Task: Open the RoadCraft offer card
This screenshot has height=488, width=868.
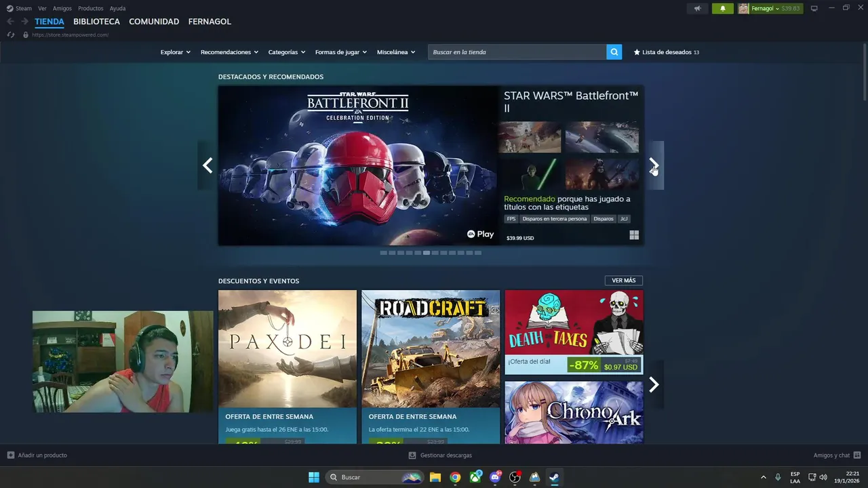Action: pos(431,367)
